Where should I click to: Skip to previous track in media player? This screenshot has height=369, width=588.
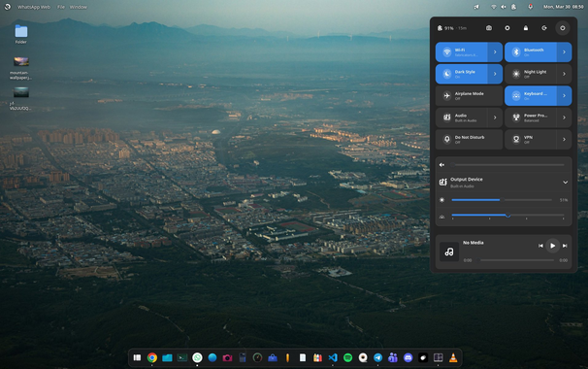[x=540, y=246]
